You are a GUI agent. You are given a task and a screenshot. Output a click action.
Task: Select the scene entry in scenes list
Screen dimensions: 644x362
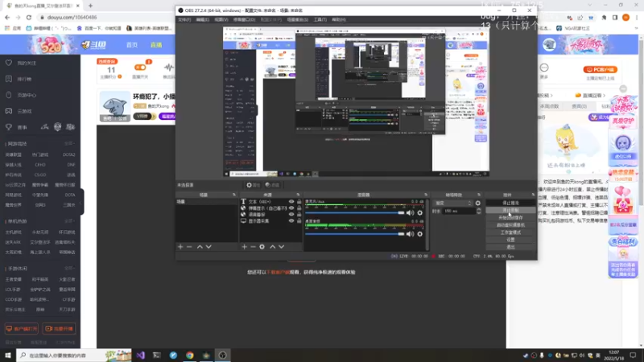click(x=207, y=202)
